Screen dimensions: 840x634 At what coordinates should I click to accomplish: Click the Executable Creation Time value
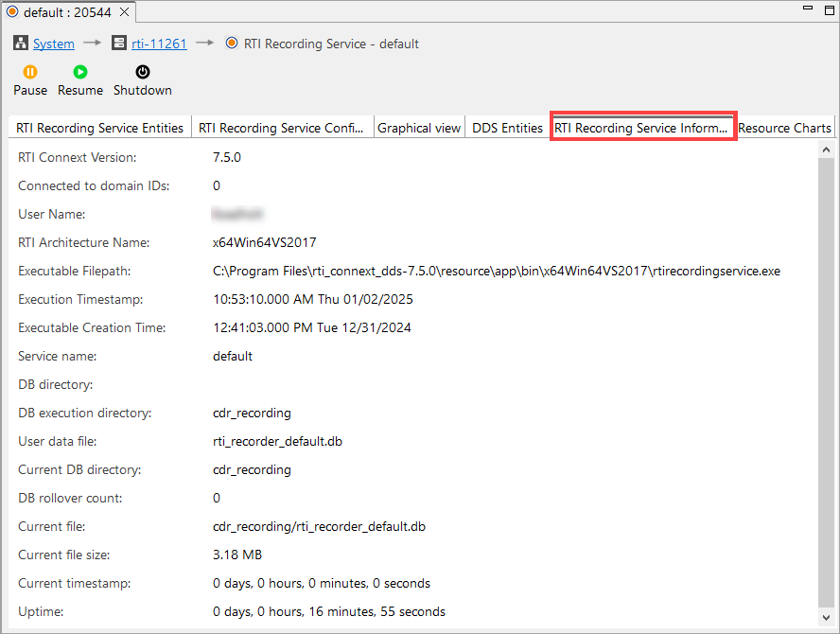[x=312, y=328]
